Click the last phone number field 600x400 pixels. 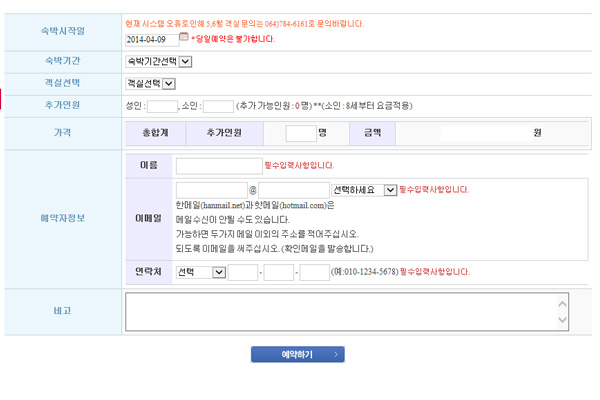pyautogui.click(x=315, y=272)
